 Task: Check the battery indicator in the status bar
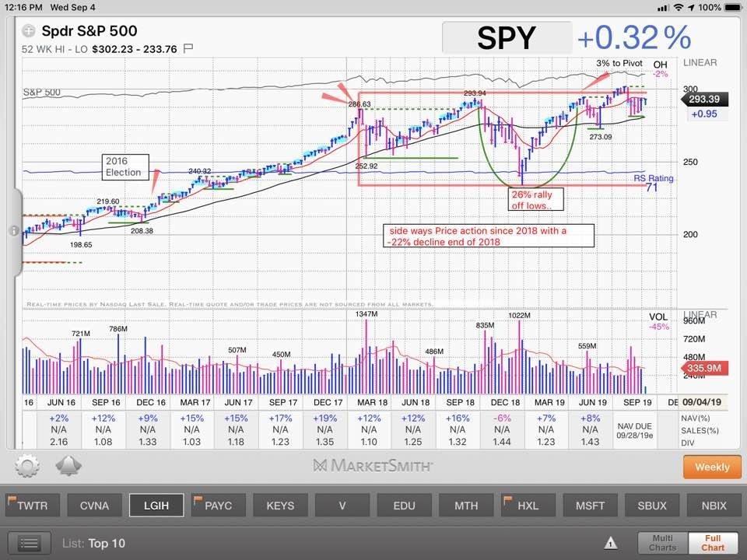point(733,8)
